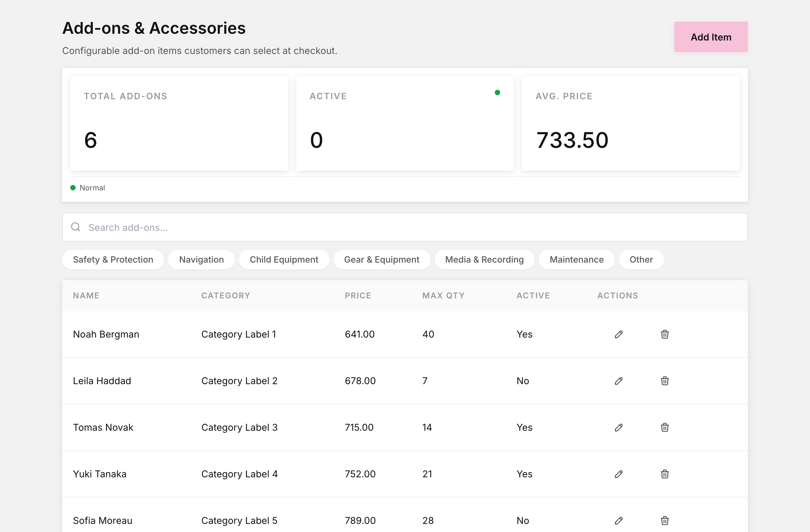Image resolution: width=810 pixels, height=532 pixels.
Task: Delete the Noah Bergman row
Action: pyautogui.click(x=665, y=334)
